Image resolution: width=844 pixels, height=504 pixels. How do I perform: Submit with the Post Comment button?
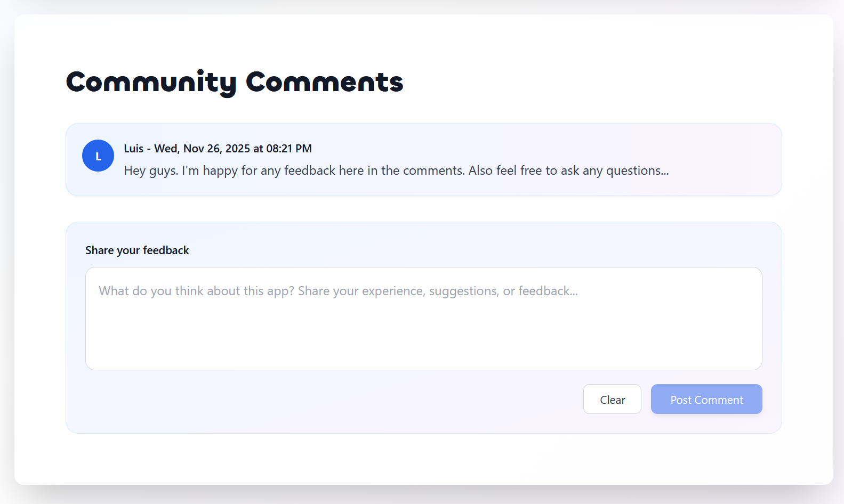[x=706, y=399]
